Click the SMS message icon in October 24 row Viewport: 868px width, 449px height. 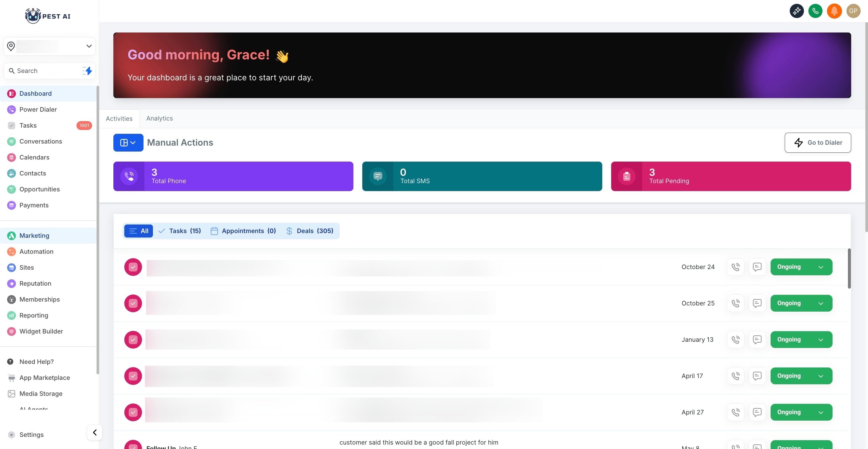coord(757,267)
